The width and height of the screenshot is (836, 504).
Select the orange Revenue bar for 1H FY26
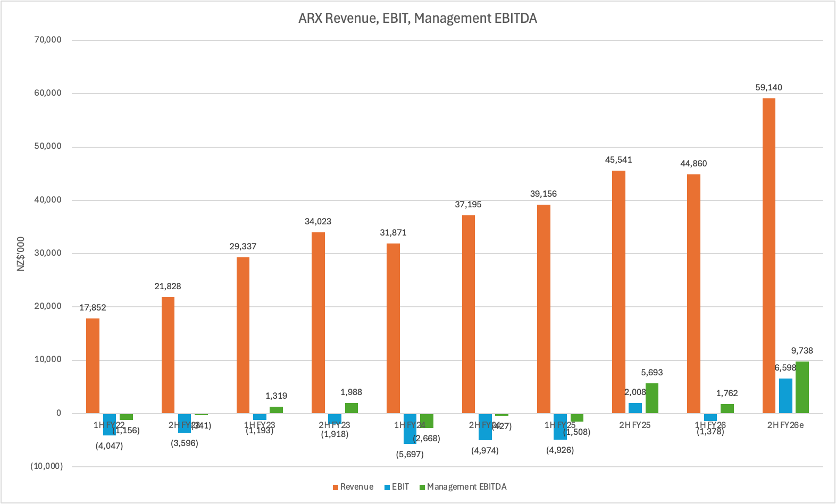(693, 294)
